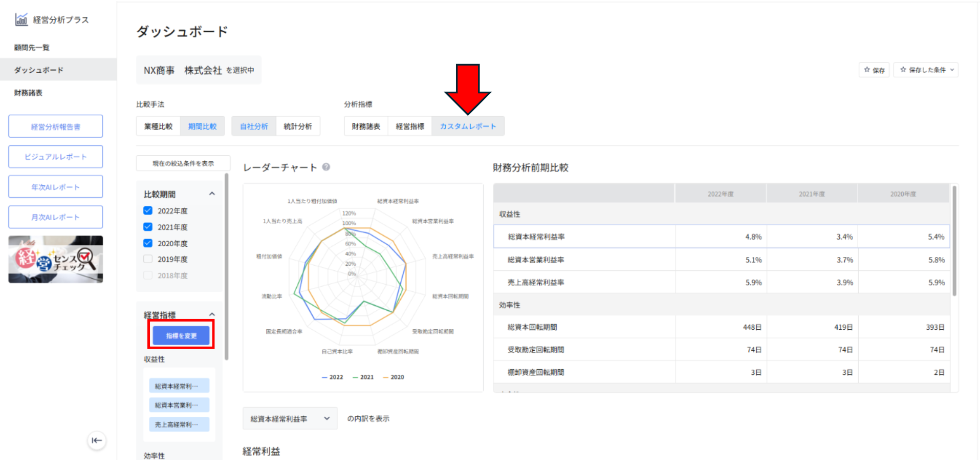Open the 総資本経常利益率 dropdown selector

pos(290,419)
